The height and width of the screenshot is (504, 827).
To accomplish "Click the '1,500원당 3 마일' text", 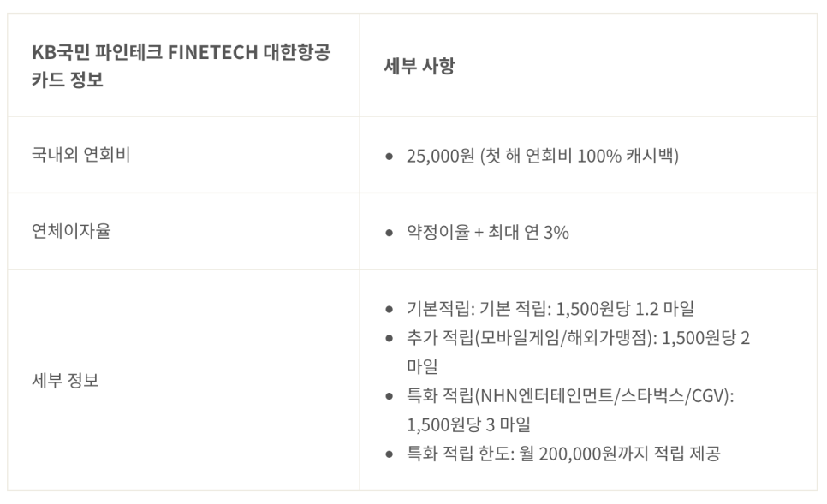I will (468, 424).
